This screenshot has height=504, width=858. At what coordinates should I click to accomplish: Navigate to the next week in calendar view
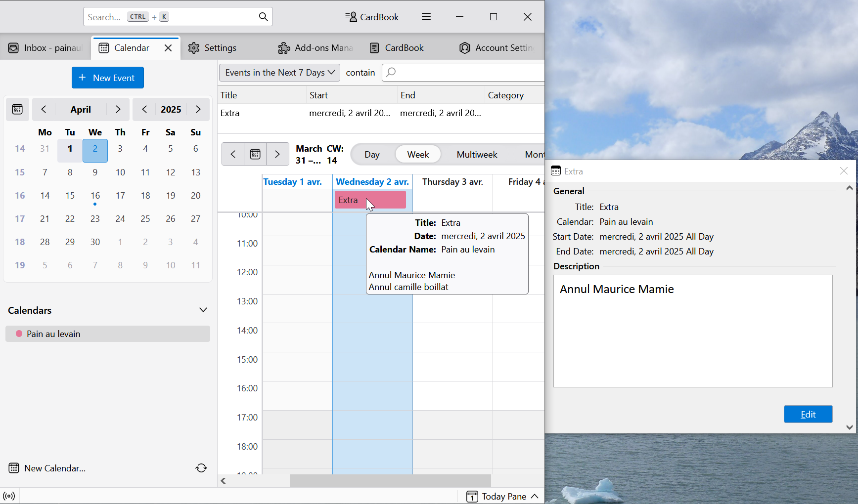(x=277, y=154)
